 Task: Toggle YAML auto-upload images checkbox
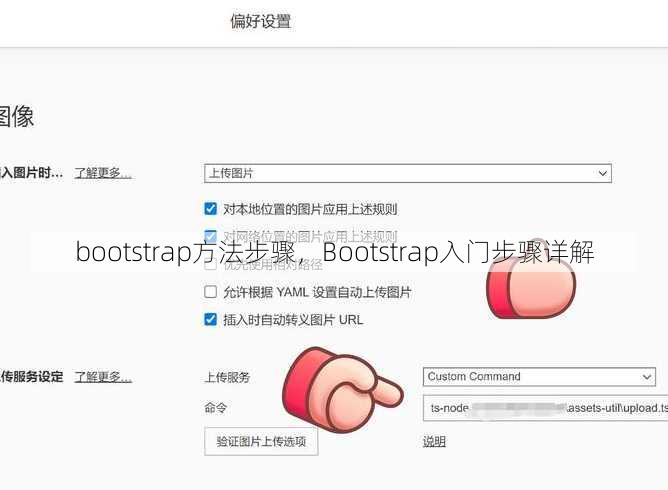210,292
